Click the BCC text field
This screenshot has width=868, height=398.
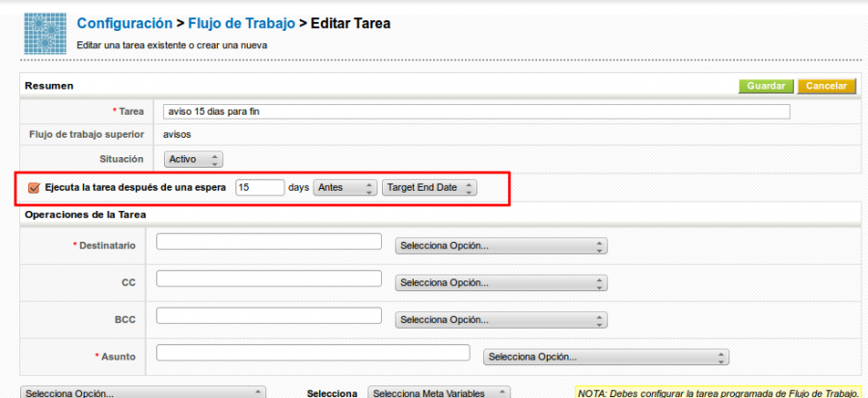tap(268, 315)
